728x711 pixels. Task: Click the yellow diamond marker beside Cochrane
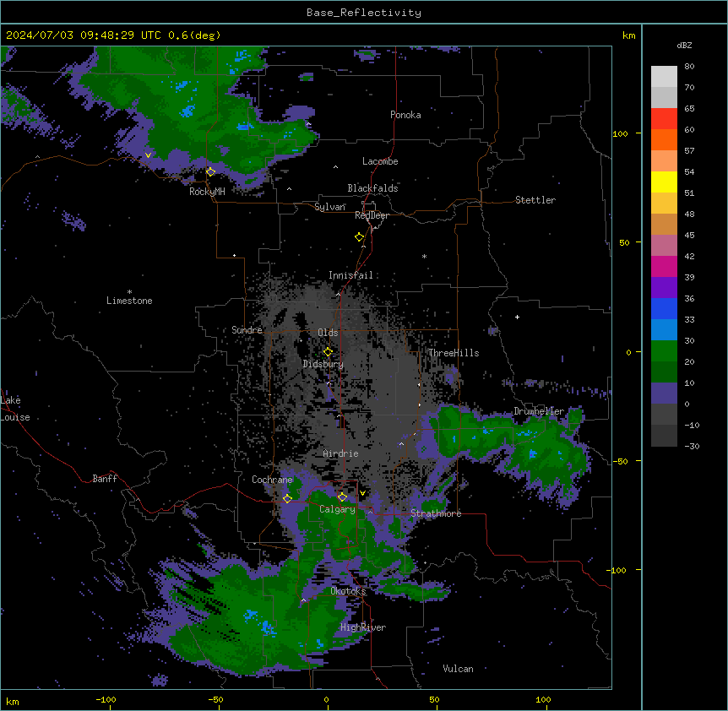pos(287,498)
